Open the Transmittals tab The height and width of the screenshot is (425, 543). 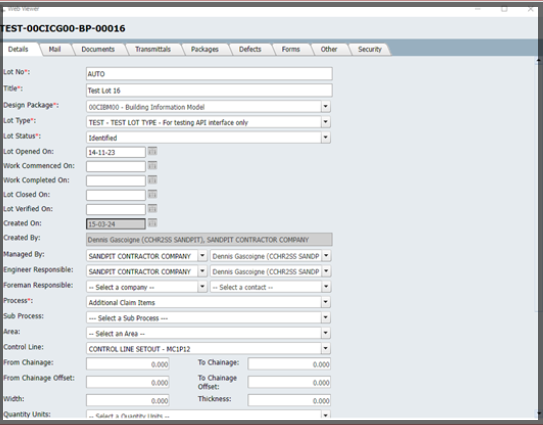click(x=153, y=49)
